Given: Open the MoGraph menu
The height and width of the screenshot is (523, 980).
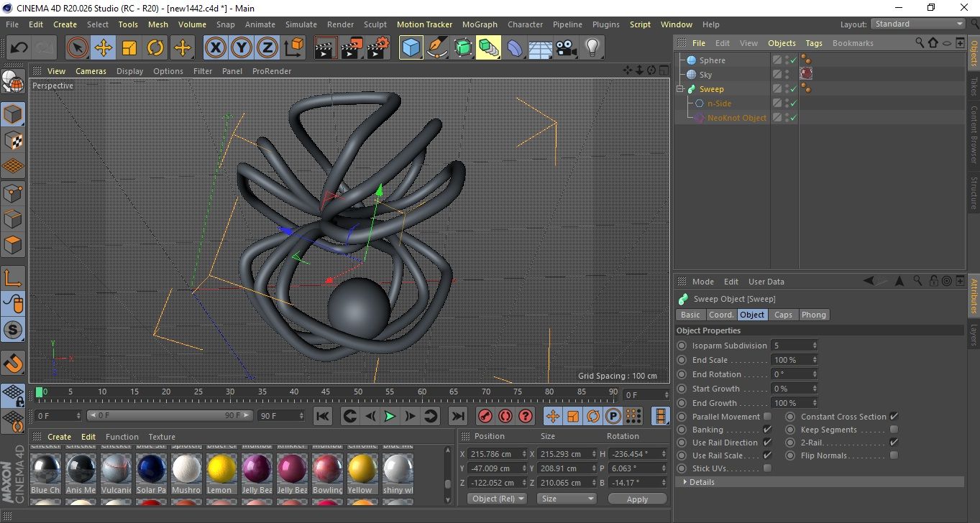Looking at the screenshot, I should pos(480,24).
